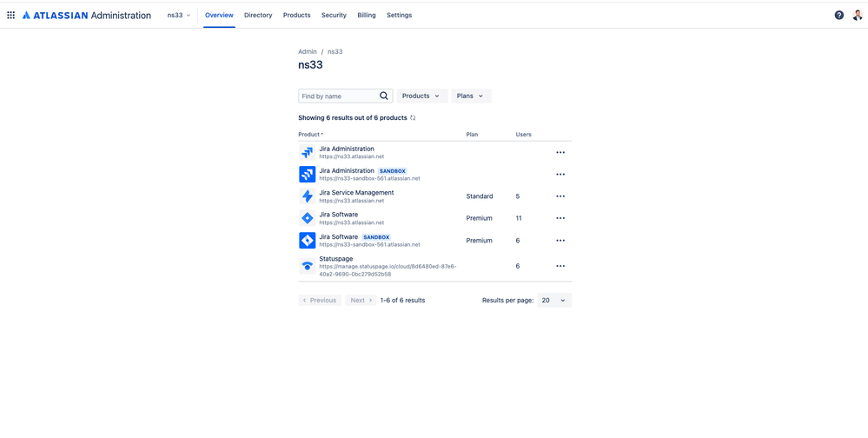Open more actions for Jira Administration ns33.atlassian.net
This screenshot has width=868, height=438.
click(560, 152)
